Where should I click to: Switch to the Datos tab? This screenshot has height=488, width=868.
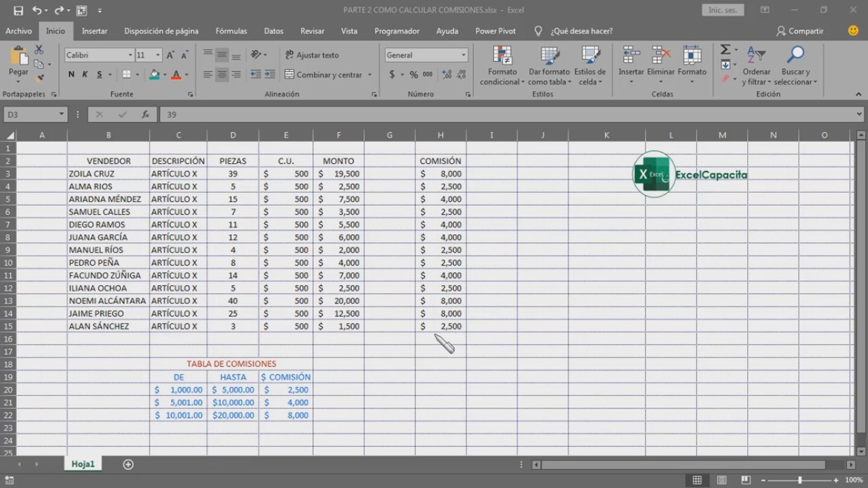tap(274, 30)
